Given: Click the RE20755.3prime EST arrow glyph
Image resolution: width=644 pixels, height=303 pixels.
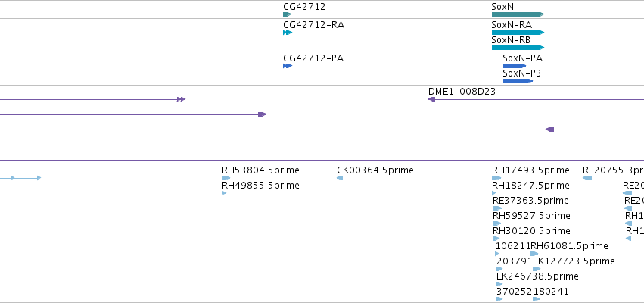Looking at the screenshot, I should point(587,178).
